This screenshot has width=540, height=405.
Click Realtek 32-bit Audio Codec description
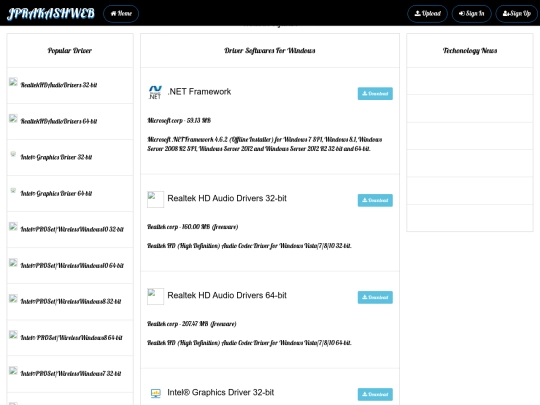pyautogui.click(x=249, y=246)
